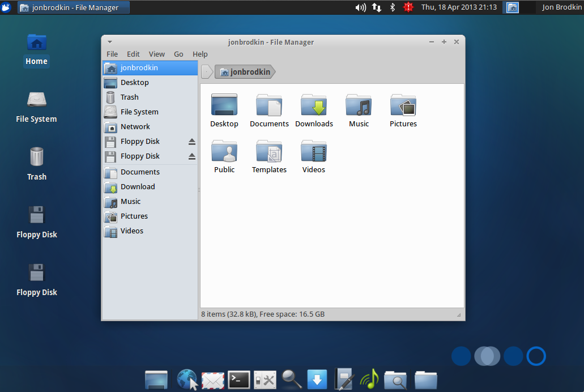Eject the second Floppy Disk in the sidebar

(192, 156)
